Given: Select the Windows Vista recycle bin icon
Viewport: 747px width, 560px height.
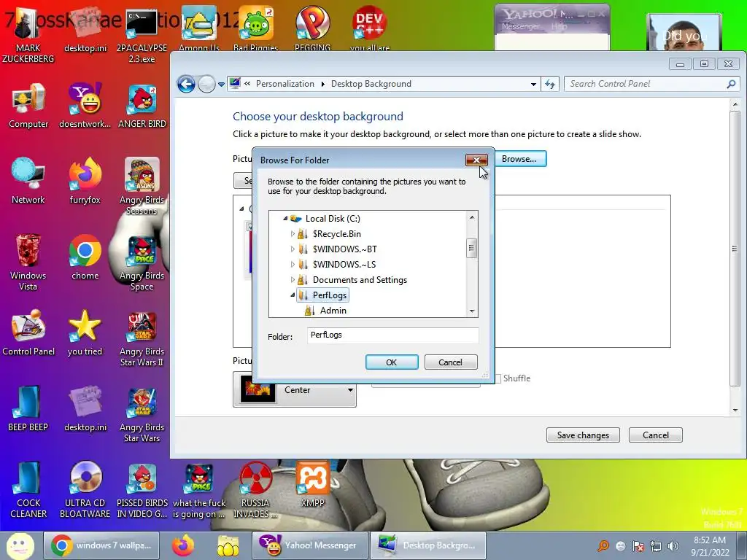Looking at the screenshot, I should pos(28,262).
